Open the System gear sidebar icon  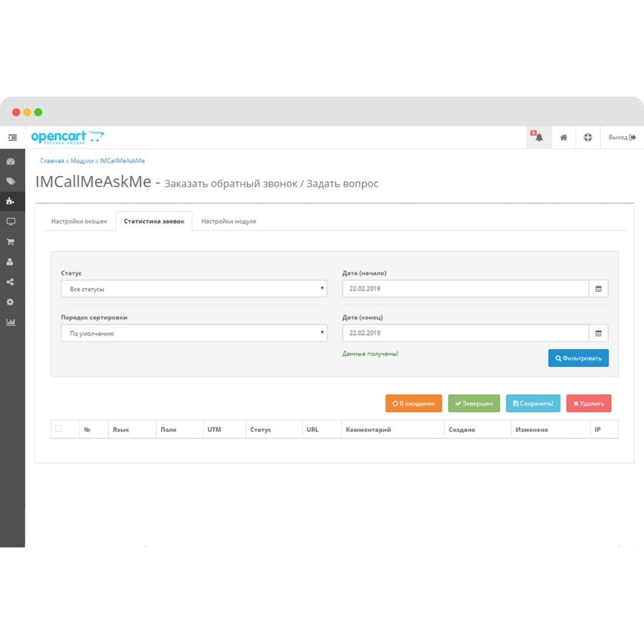(x=11, y=302)
